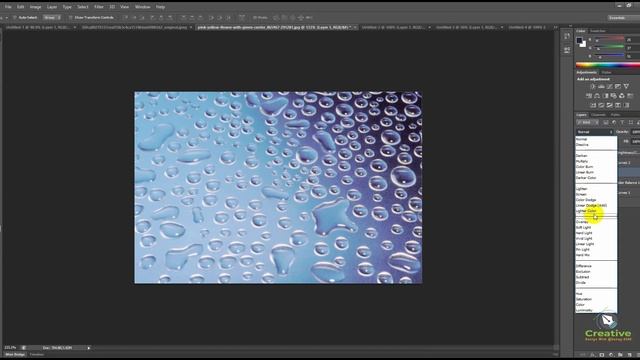Add a Levels adjustment

[601, 87]
